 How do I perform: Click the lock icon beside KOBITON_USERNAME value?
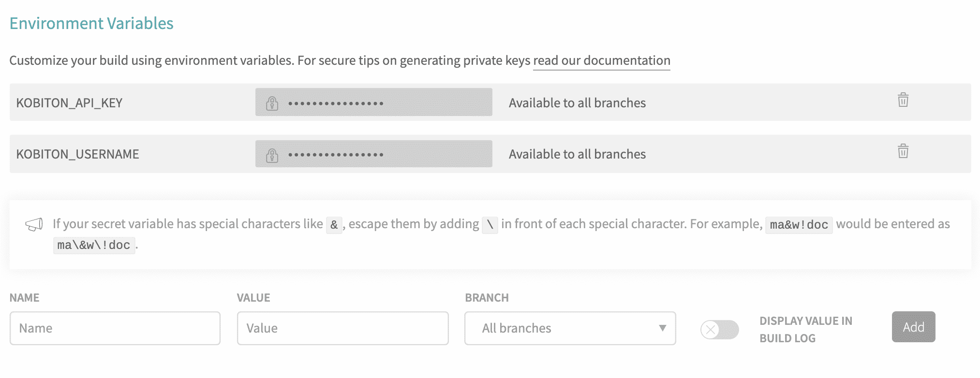(272, 155)
